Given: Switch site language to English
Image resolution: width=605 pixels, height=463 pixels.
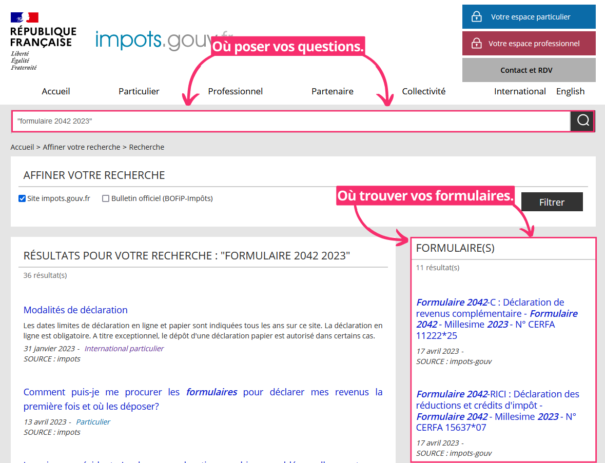Looking at the screenshot, I should (570, 91).
